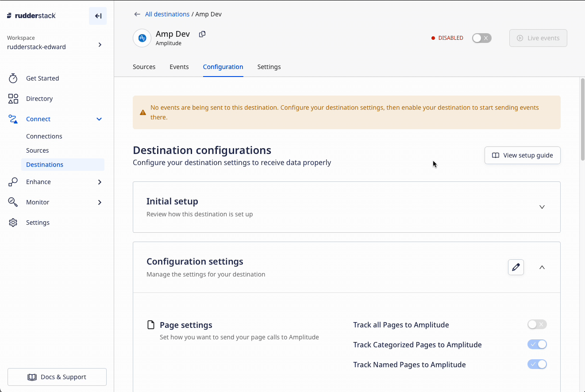The height and width of the screenshot is (392, 585).
Task: Switch to the Sources tab
Action: pos(144,67)
